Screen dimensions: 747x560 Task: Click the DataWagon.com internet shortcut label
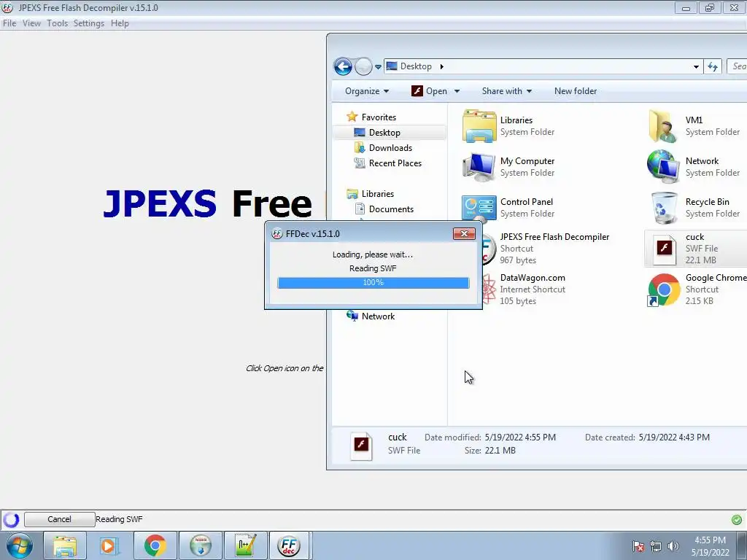coord(533,278)
